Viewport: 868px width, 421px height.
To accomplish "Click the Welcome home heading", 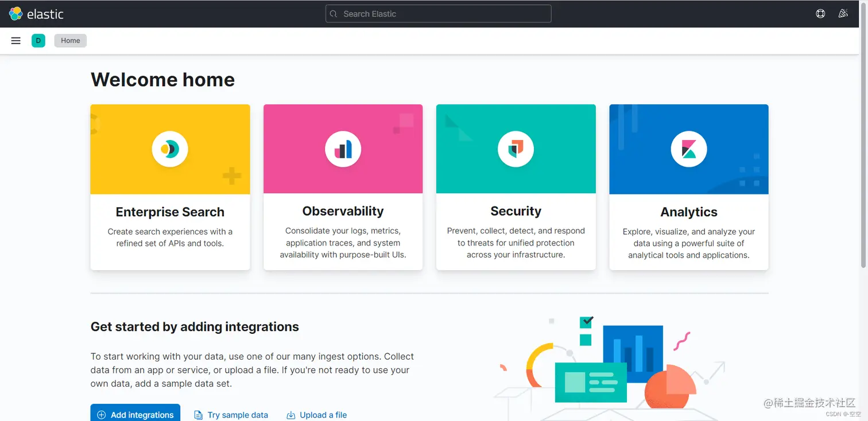I will pos(162,80).
